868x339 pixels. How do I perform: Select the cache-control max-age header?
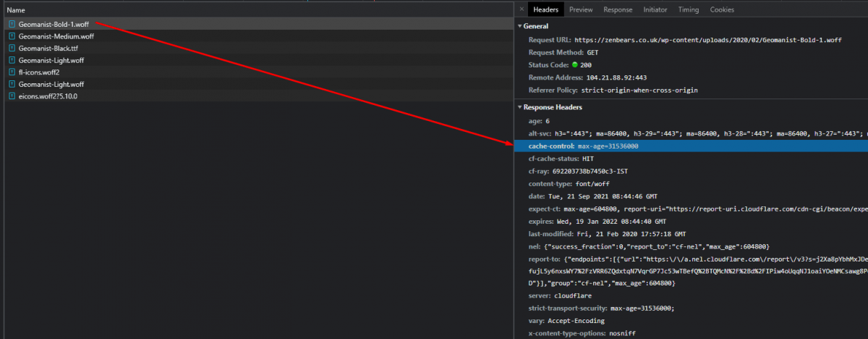tap(691, 146)
